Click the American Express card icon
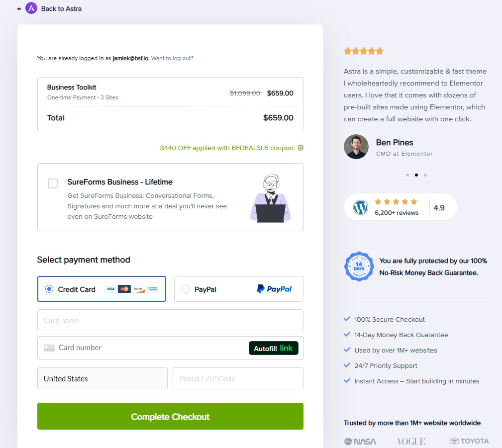 pos(152,289)
